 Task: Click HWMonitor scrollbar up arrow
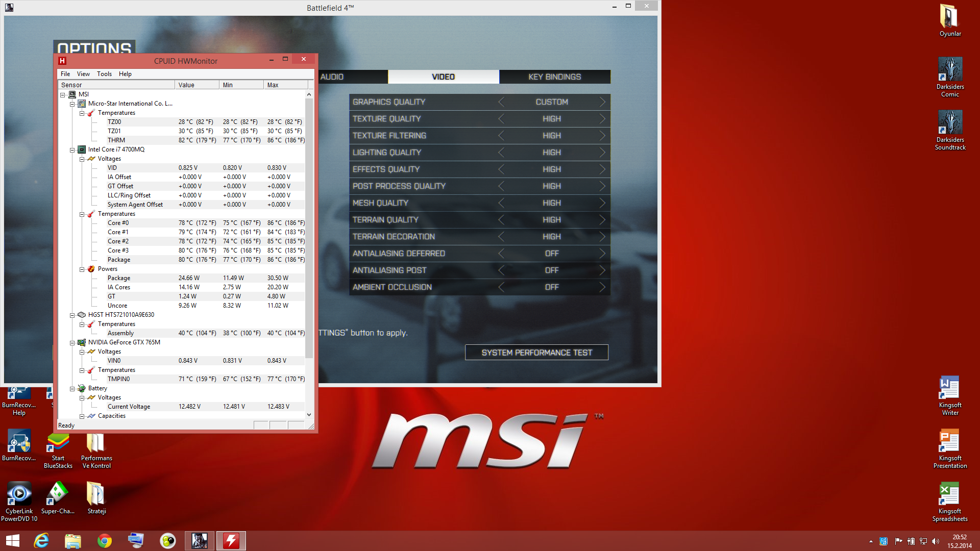pyautogui.click(x=309, y=94)
